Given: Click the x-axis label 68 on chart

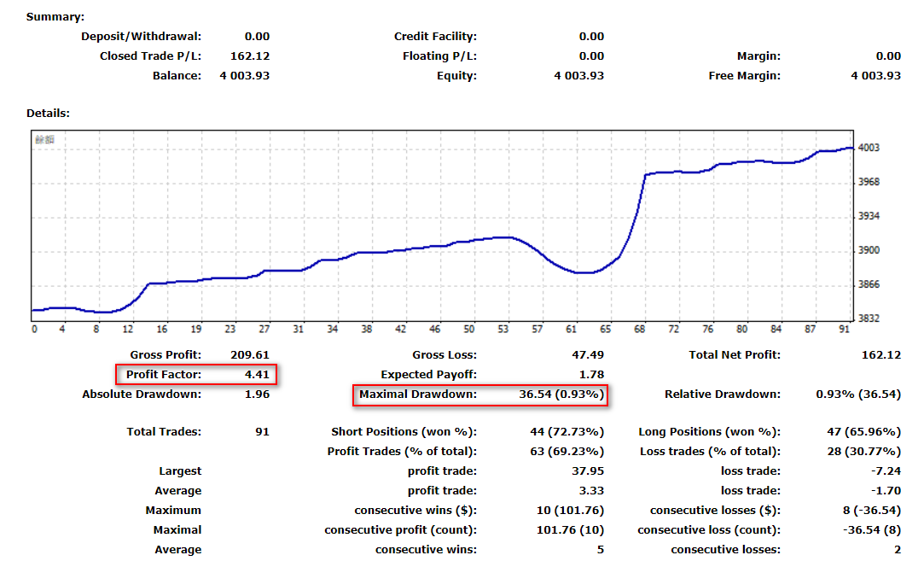Looking at the screenshot, I should coord(640,329).
